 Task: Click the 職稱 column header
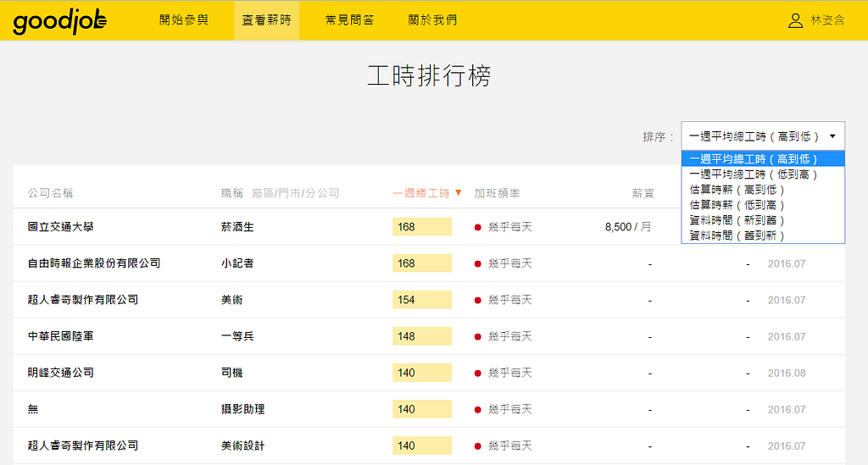(x=232, y=193)
